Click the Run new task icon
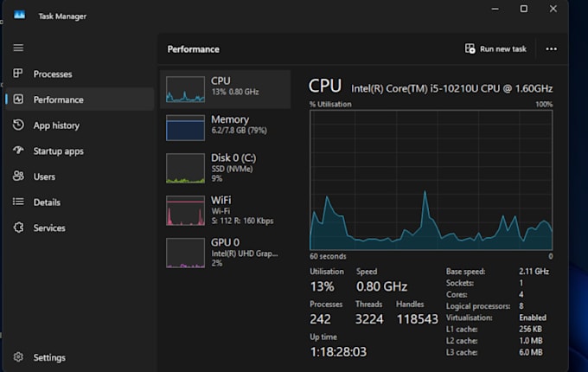The width and height of the screenshot is (588, 372). [470, 48]
